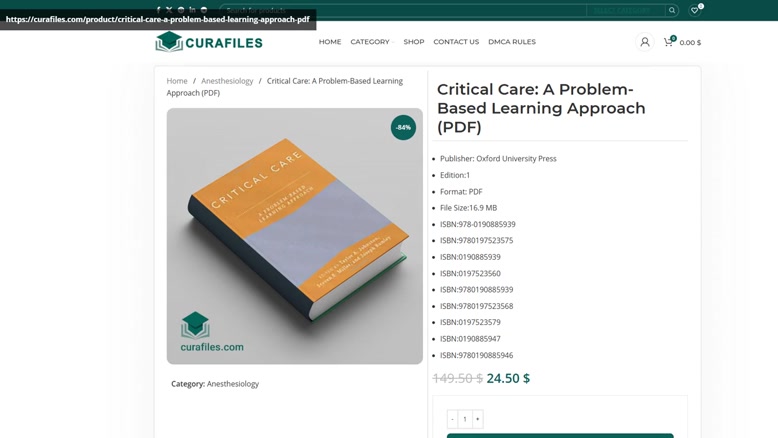Open the DMCA Rules page

(512, 42)
